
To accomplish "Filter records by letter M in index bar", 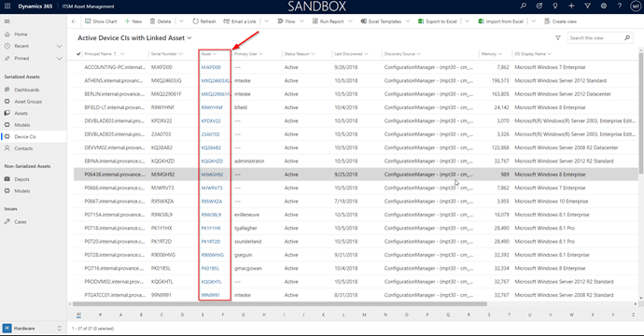I will (x=364, y=315).
